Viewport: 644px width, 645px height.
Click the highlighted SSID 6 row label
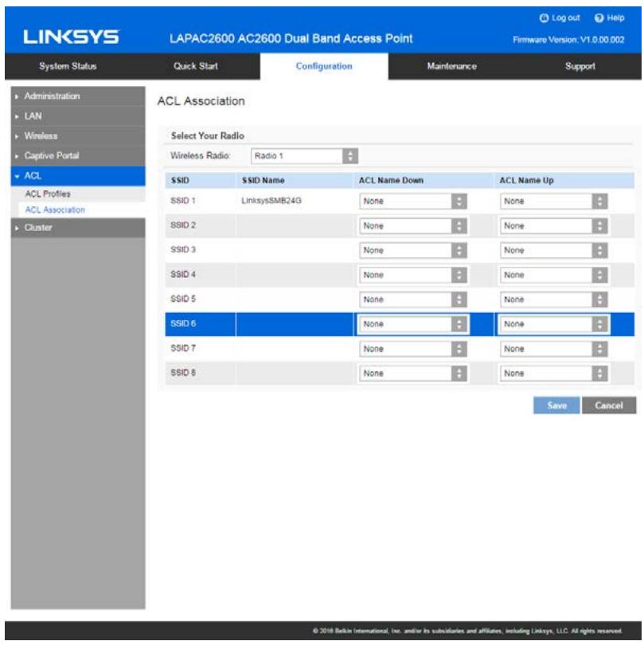pos(183,324)
